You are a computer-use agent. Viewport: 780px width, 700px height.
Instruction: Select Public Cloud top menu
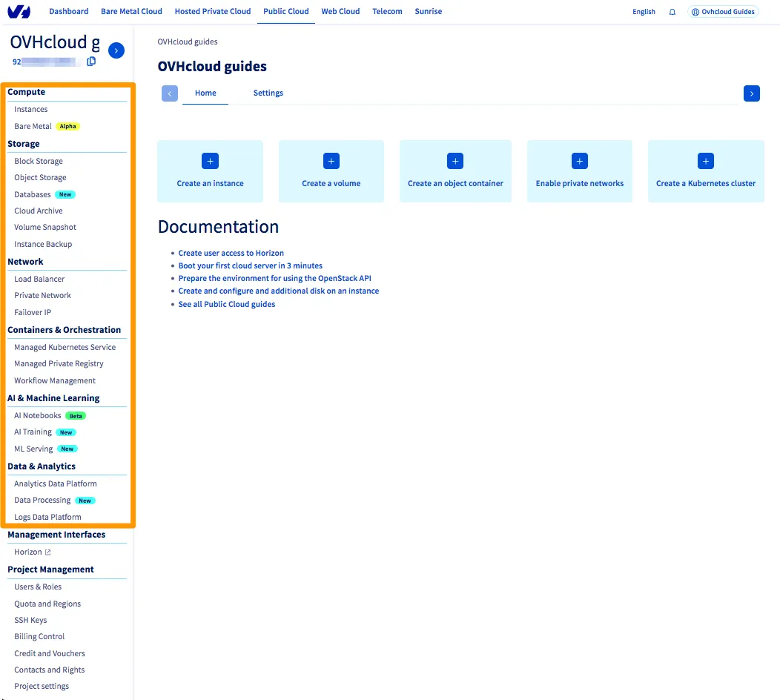(286, 11)
